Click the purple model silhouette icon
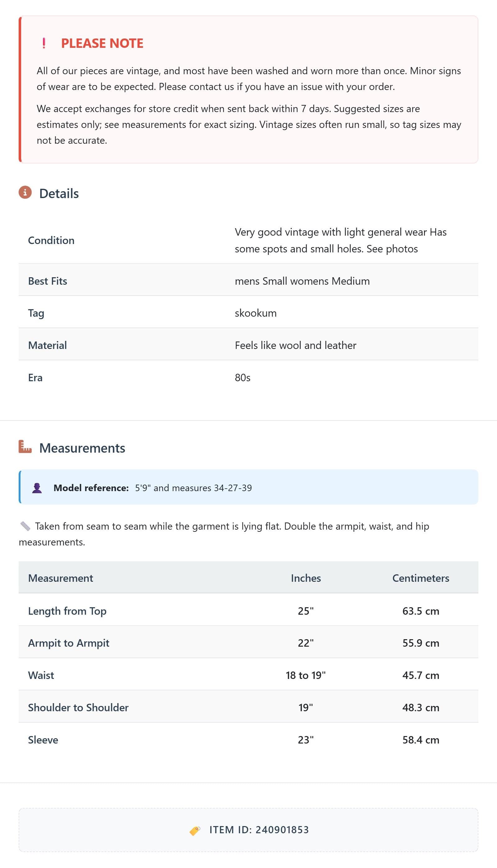 [x=37, y=488]
